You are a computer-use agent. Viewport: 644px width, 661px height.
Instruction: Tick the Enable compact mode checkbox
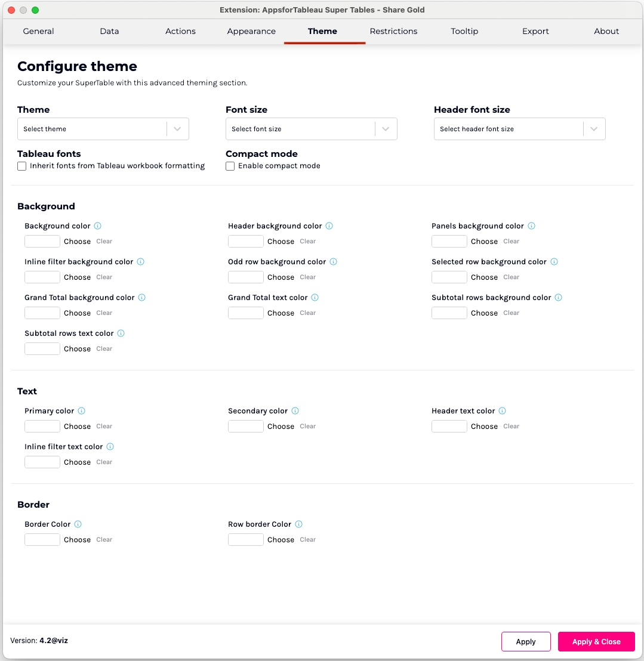[x=230, y=166]
